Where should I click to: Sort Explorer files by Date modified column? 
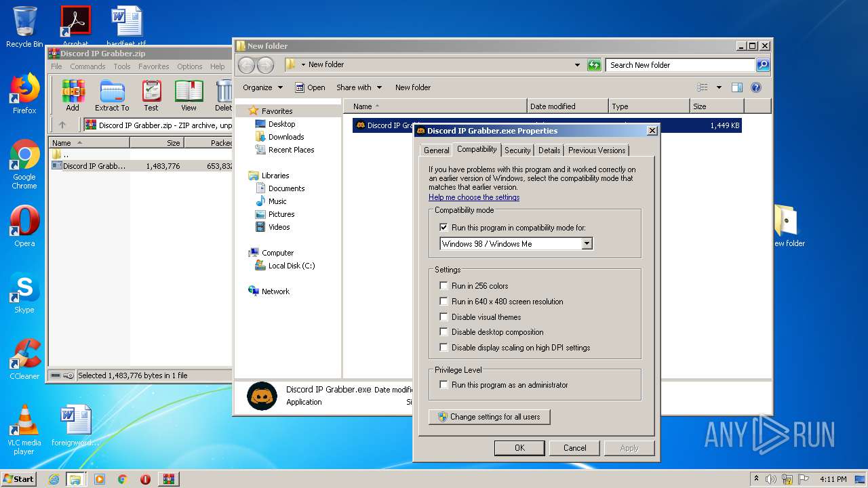567,106
